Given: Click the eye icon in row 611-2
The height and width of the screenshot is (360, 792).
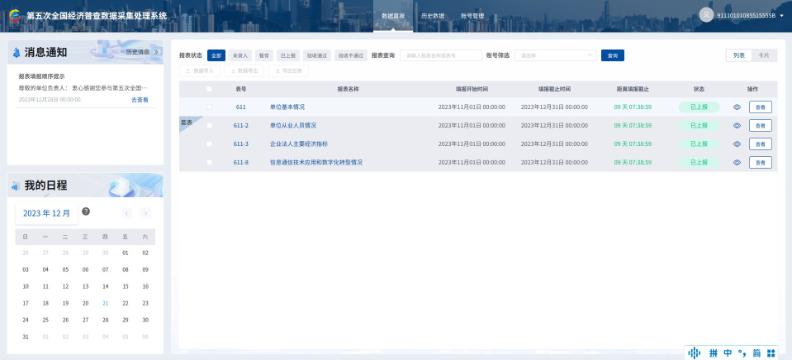Looking at the screenshot, I should [737, 125].
